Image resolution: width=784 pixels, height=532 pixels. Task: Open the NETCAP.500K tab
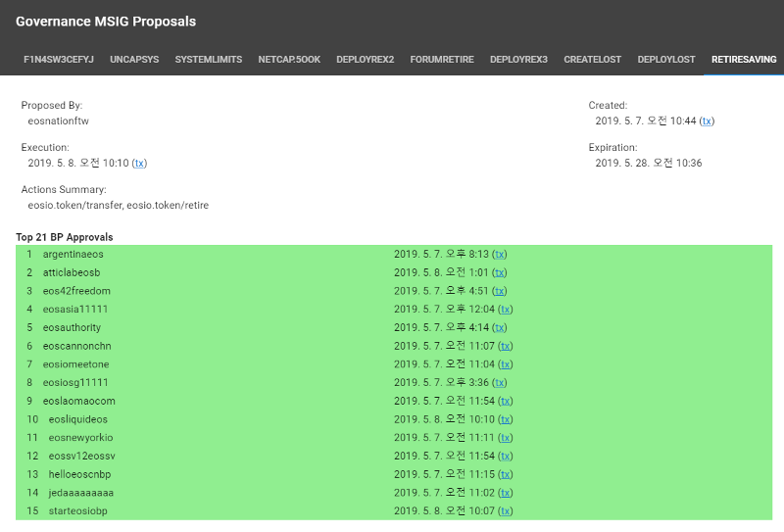[x=289, y=60]
